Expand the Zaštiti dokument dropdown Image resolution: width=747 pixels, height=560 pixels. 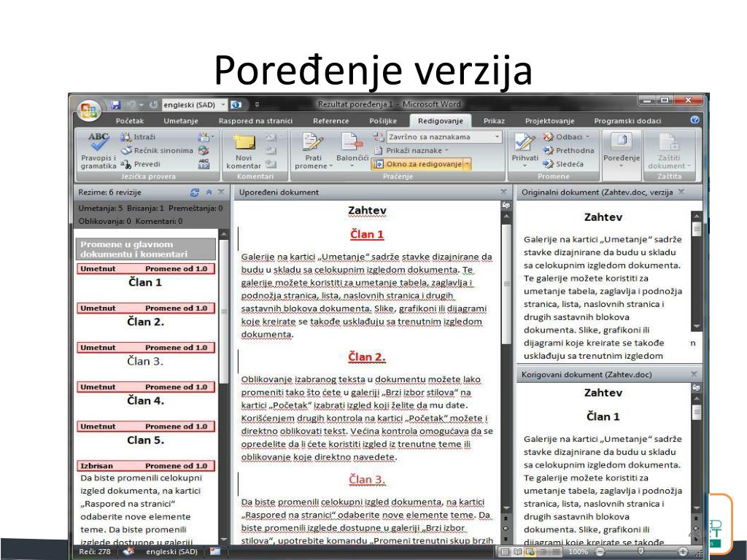click(x=669, y=150)
